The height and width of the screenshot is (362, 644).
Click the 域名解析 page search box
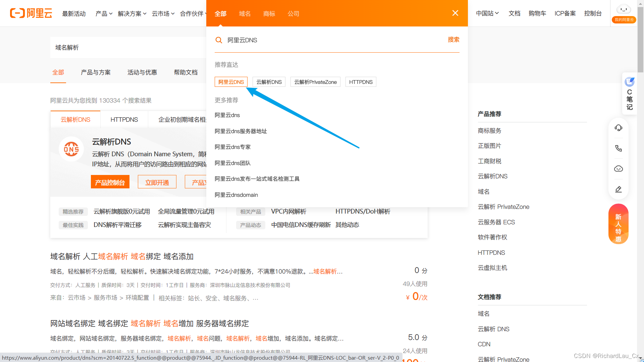pos(128,48)
